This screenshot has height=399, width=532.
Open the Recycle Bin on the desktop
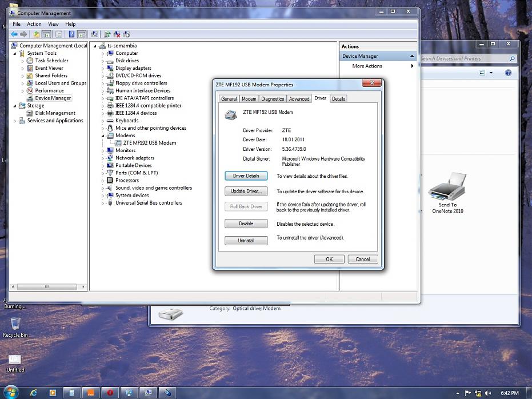(x=15, y=324)
